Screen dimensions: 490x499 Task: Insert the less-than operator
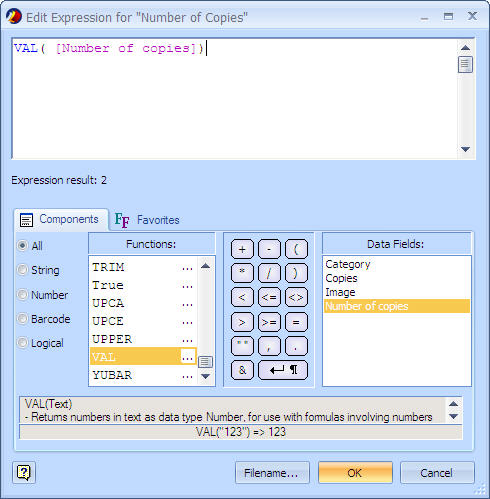[x=242, y=297]
